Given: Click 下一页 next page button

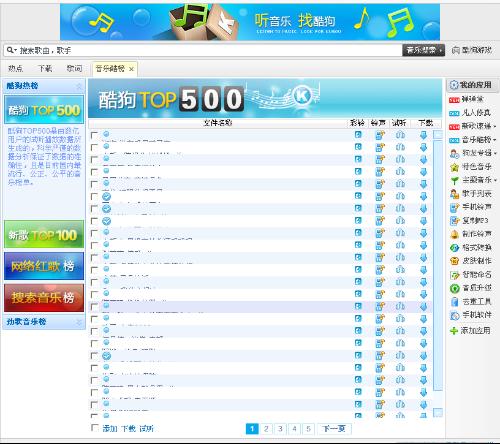Looking at the screenshot, I should click(334, 429).
